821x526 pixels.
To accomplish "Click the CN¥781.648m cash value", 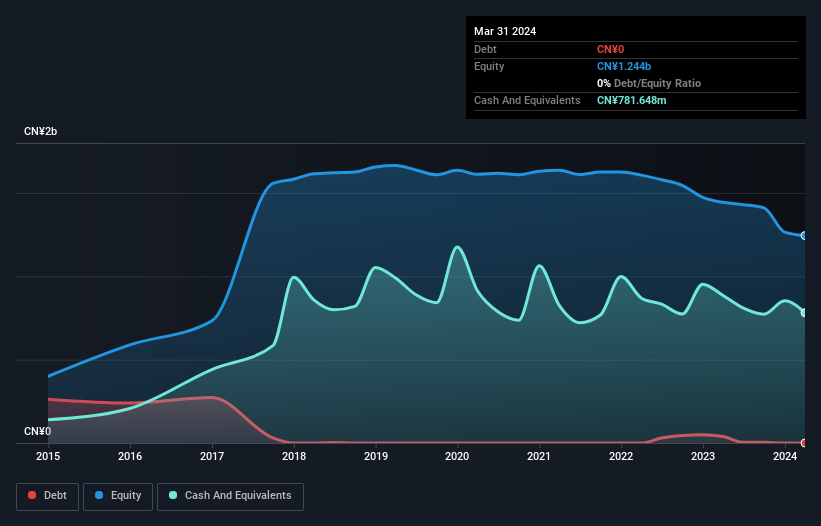I will (631, 100).
